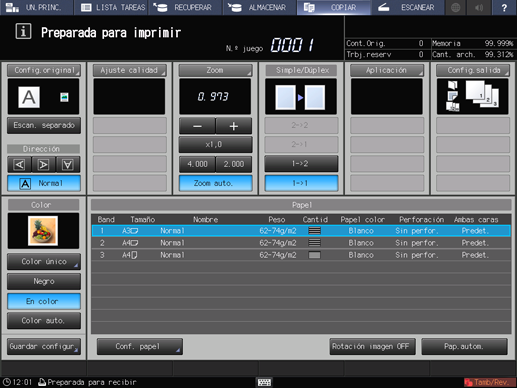The image size is (517, 388).
Task: Choose the 4.000 zoom preset
Action: (197, 164)
